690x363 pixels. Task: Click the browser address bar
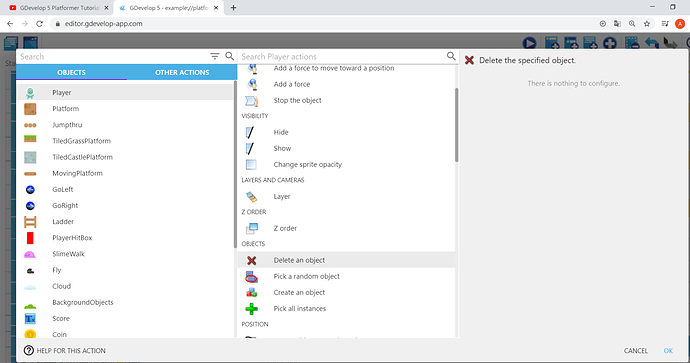323,24
